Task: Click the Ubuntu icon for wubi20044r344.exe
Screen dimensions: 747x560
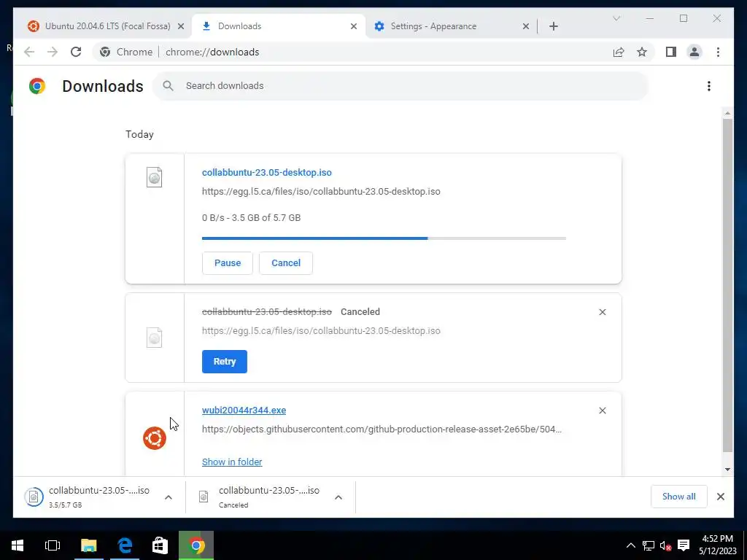Action: click(155, 438)
